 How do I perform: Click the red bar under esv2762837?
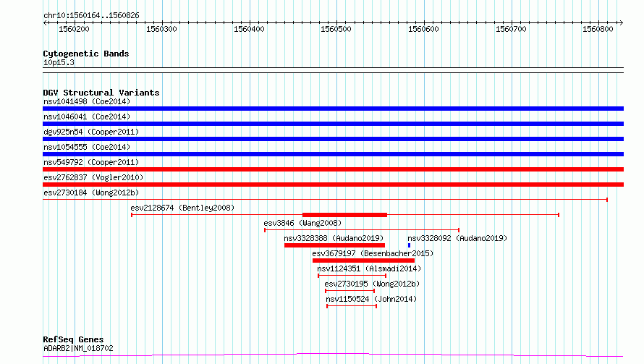point(333,185)
